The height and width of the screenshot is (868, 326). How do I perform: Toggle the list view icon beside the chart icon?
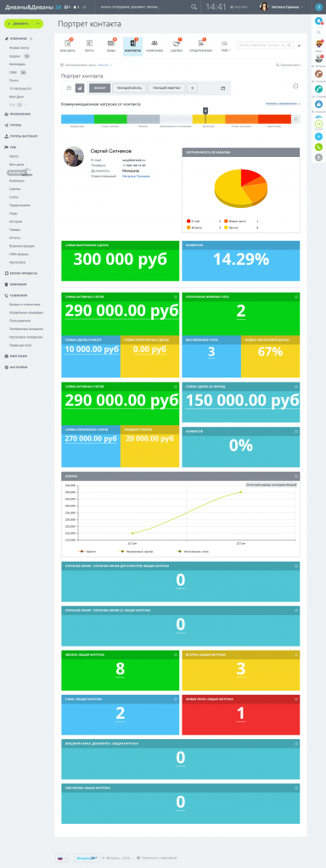tap(69, 88)
